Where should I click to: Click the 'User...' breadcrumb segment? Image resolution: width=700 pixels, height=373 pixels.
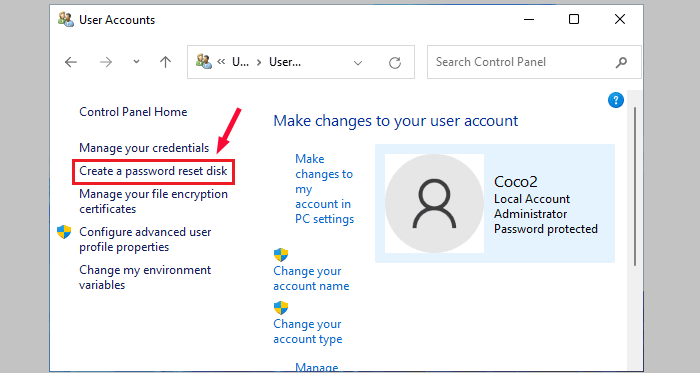click(285, 62)
